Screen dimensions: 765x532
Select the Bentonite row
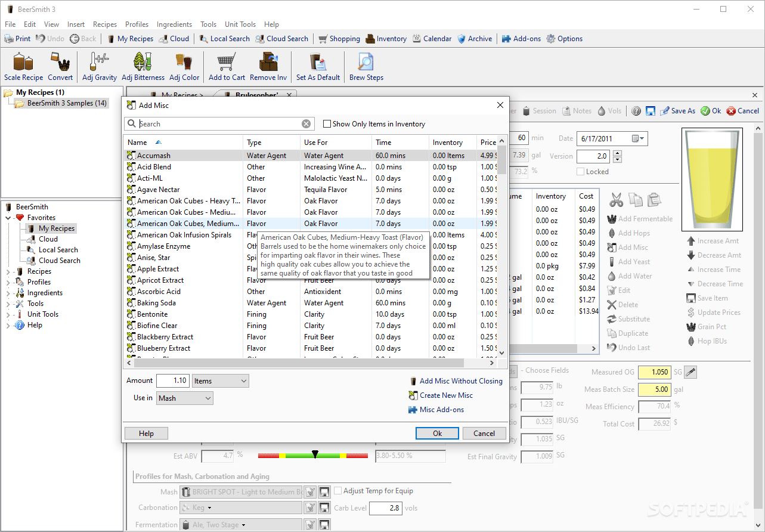[x=311, y=314]
